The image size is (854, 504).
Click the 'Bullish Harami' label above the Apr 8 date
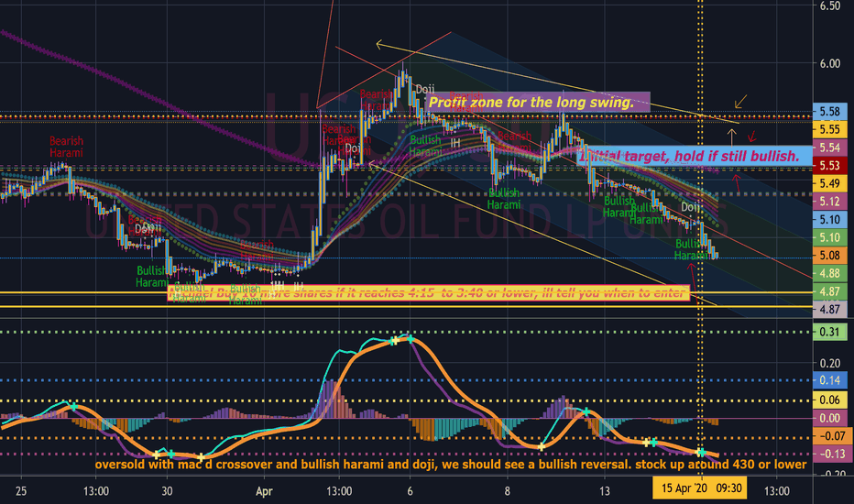504,199
